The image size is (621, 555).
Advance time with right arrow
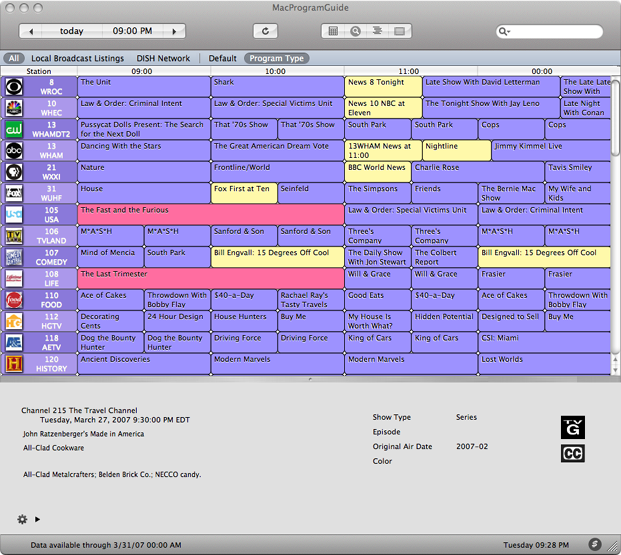[x=174, y=31]
